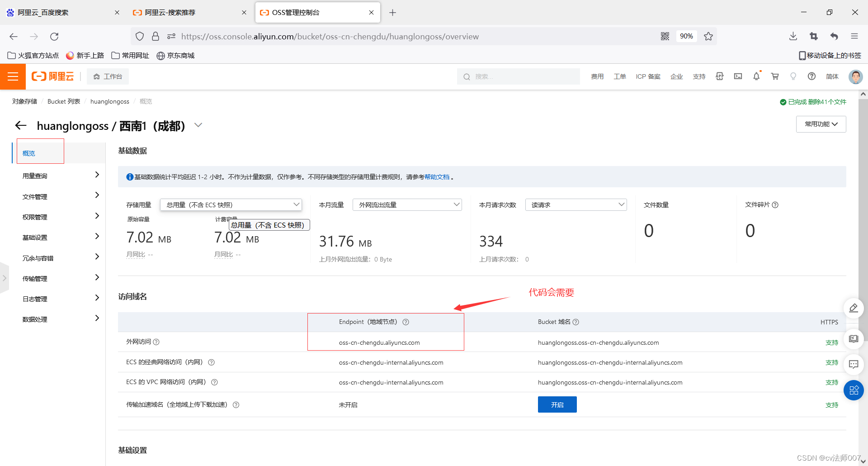Expand region chevron next to 西南1 (成都)

pos(198,125)
